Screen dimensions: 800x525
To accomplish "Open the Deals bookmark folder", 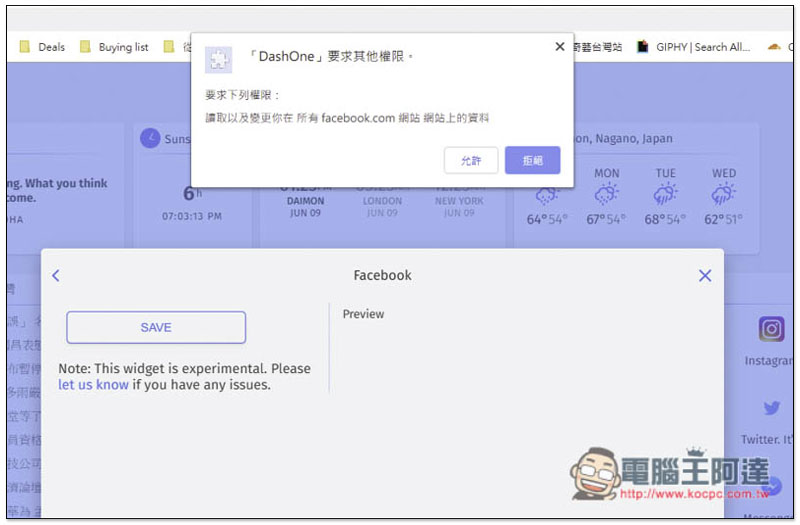I will 42,47.
